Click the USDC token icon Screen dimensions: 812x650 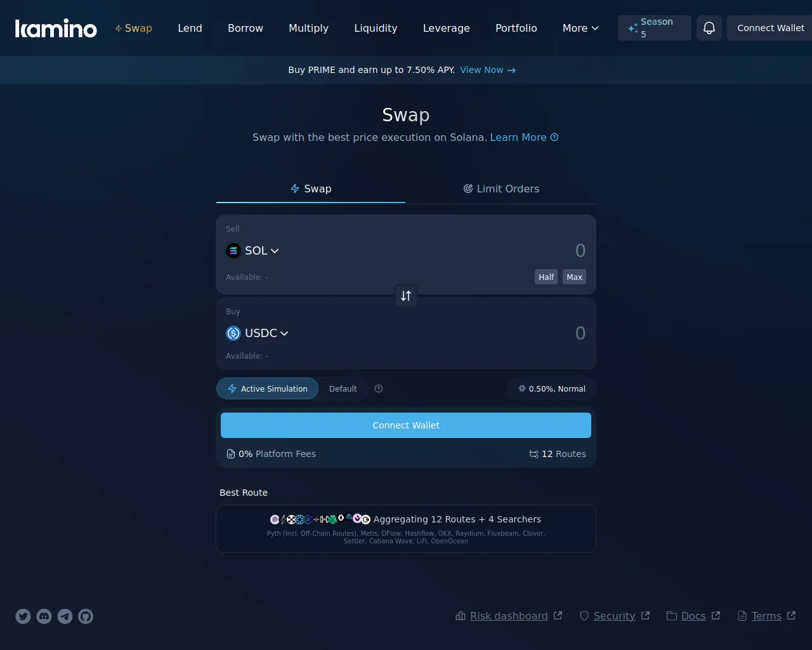click(x=233, y=333)
